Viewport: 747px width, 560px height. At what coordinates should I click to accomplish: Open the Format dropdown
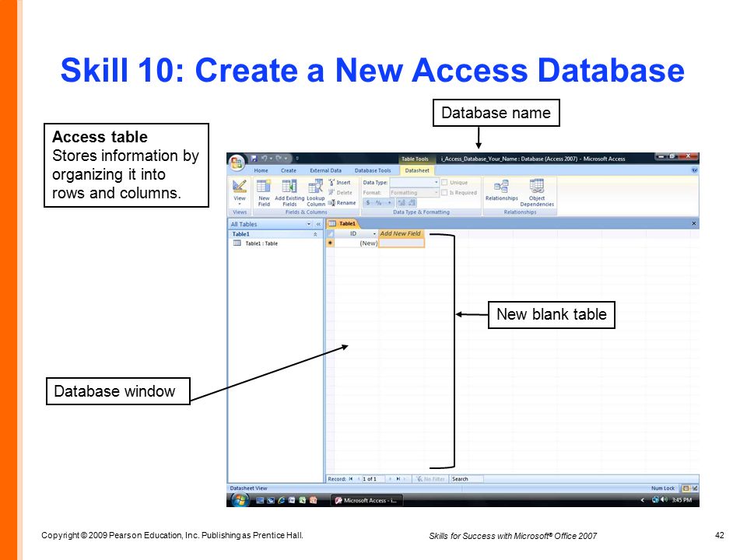click(415, 193)
